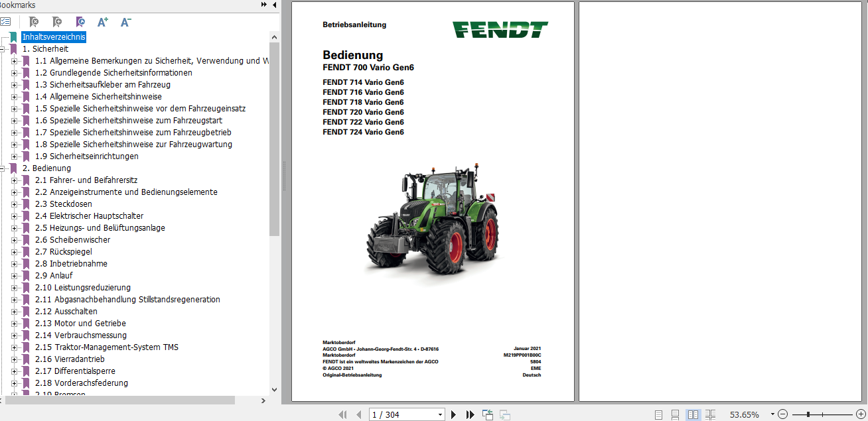Open 2.15 Traktor-Management-System TMS bookmark

[x=107, y=347]
